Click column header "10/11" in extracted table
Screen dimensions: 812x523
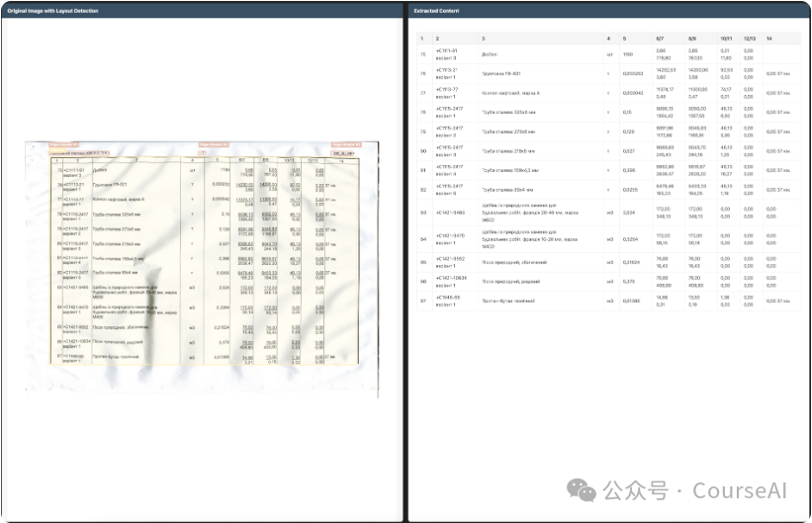pos(726,39)
